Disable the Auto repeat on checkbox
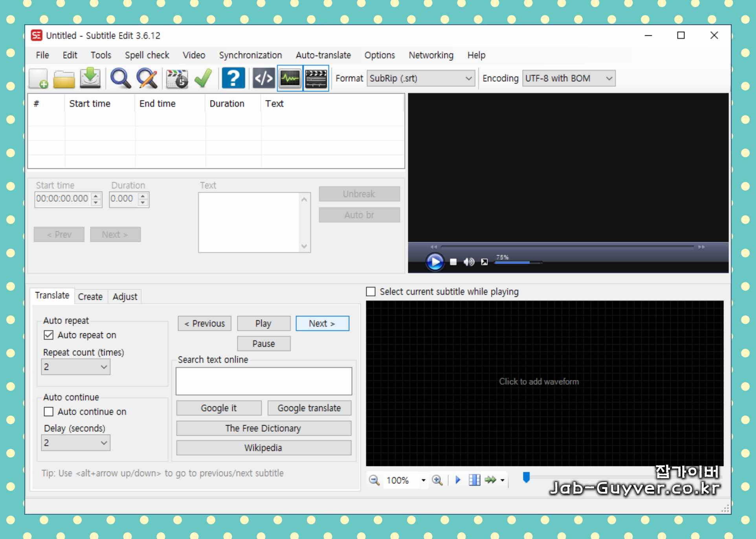756x539 pixels. (x=49, y=335)
